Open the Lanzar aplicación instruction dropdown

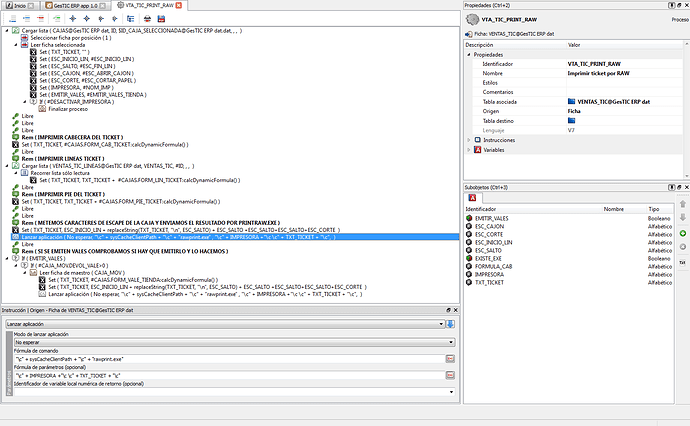click(441, 324)
